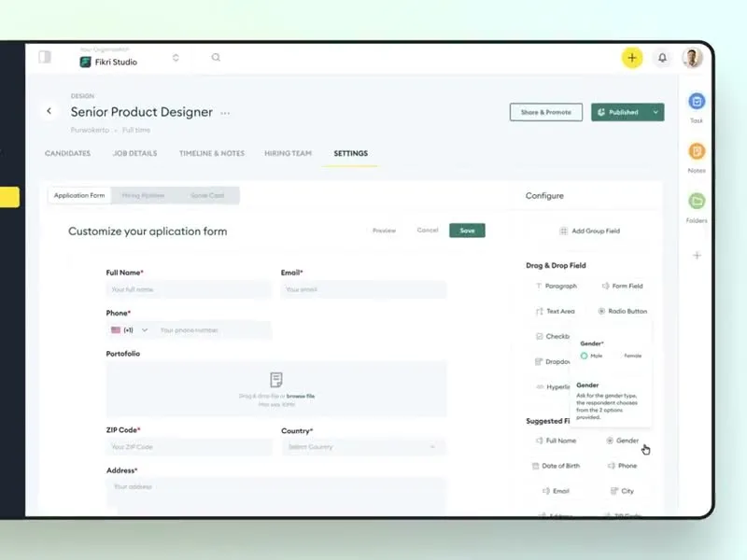Click the ZIP Code input field
747x560 pixels.
pos(189,447)
